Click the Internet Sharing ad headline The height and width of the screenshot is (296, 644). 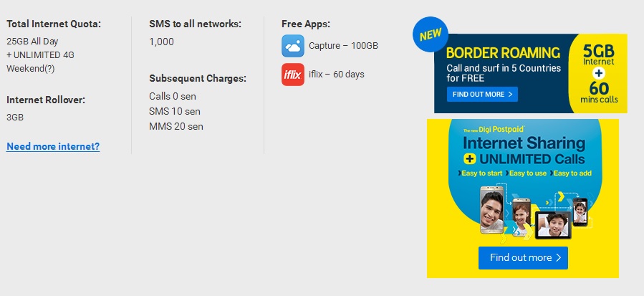click(524, 143)
